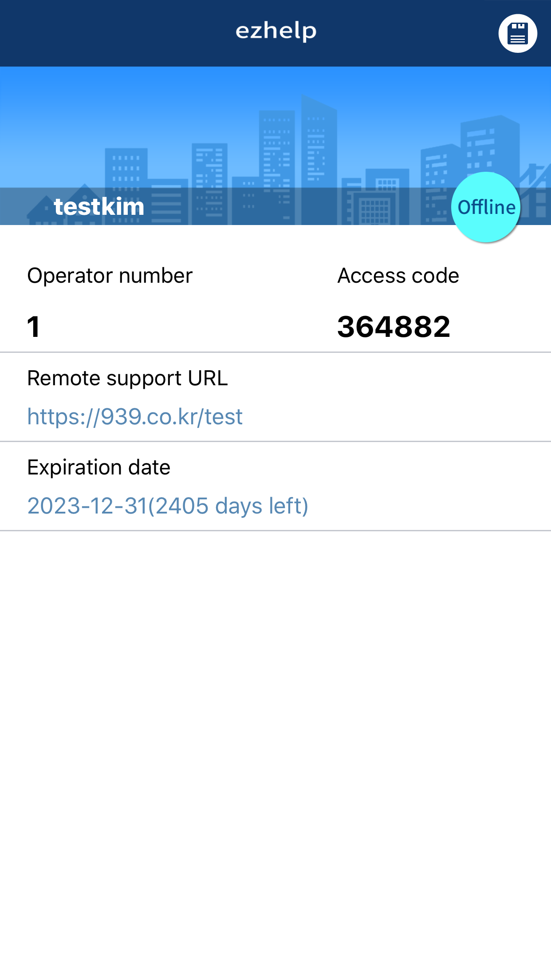Tap the Remote support URL label
Image resolution: width=551 pixels, height=980 pixels.
127,378
